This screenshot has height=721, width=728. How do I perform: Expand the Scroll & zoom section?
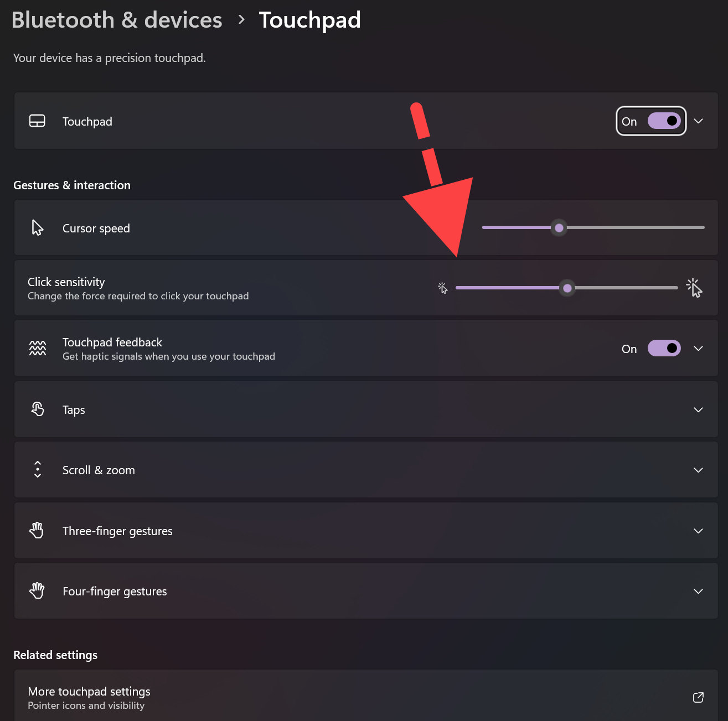click(x=366, y=470)
